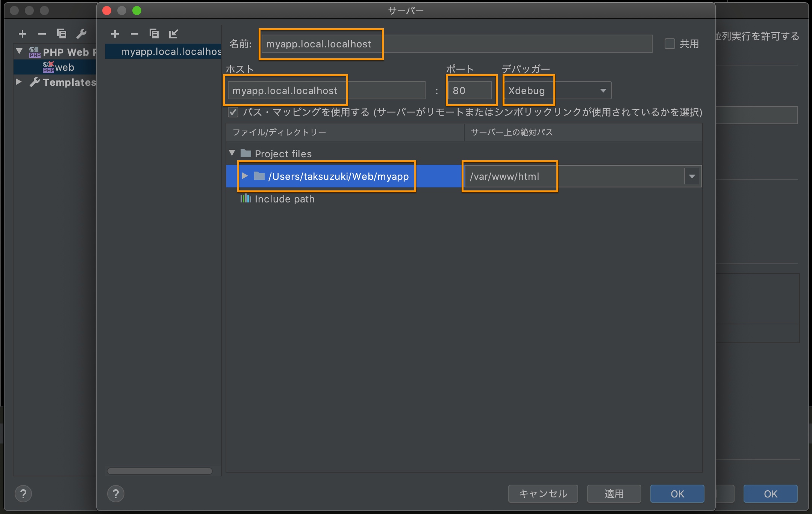Click the キャンセル cancel button
Image resolution: width=812 pixels, height=514 pixels.
coord(543,494)
